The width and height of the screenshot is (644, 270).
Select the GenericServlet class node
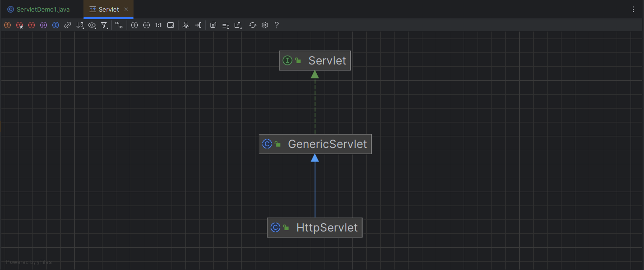[x=315, y=144]
